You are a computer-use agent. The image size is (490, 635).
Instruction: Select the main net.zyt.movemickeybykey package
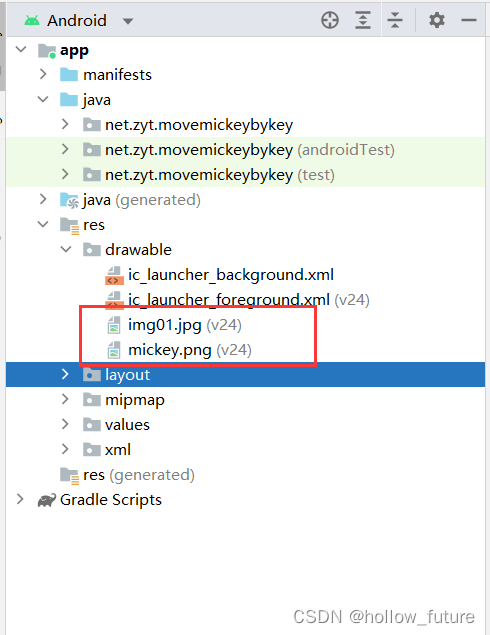[x=199, y=125]
